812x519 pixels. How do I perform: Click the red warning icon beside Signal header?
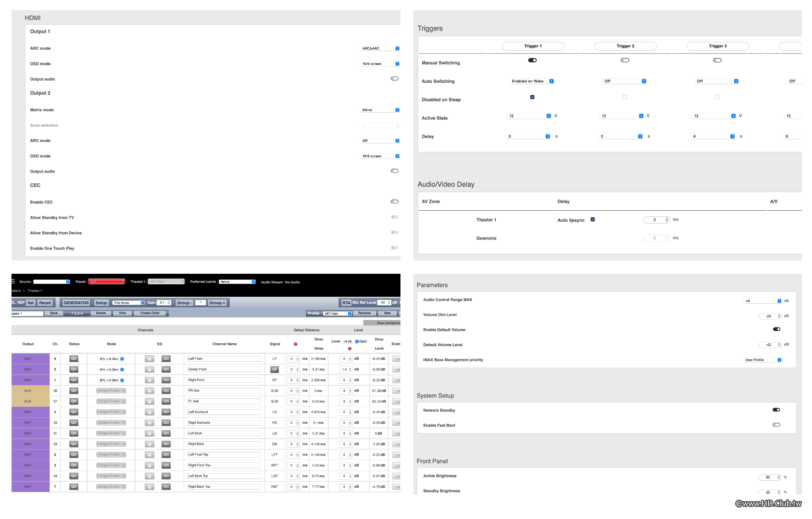(296, 344)
